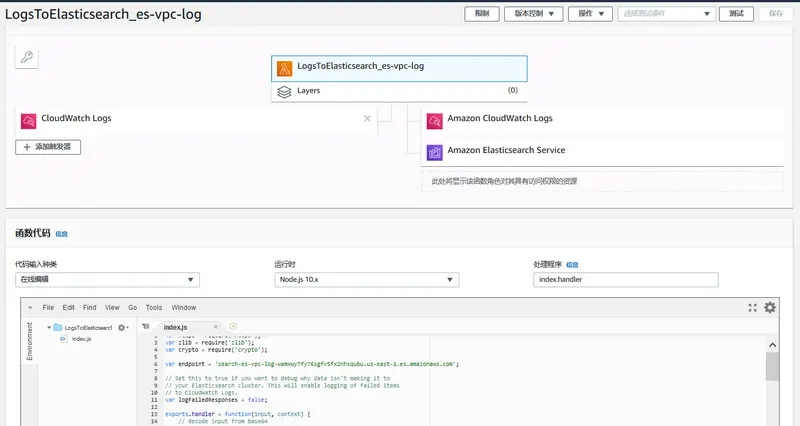Open the Find menu in editor
Viewport: 800px width, 426px height.
tap(89, 308)
